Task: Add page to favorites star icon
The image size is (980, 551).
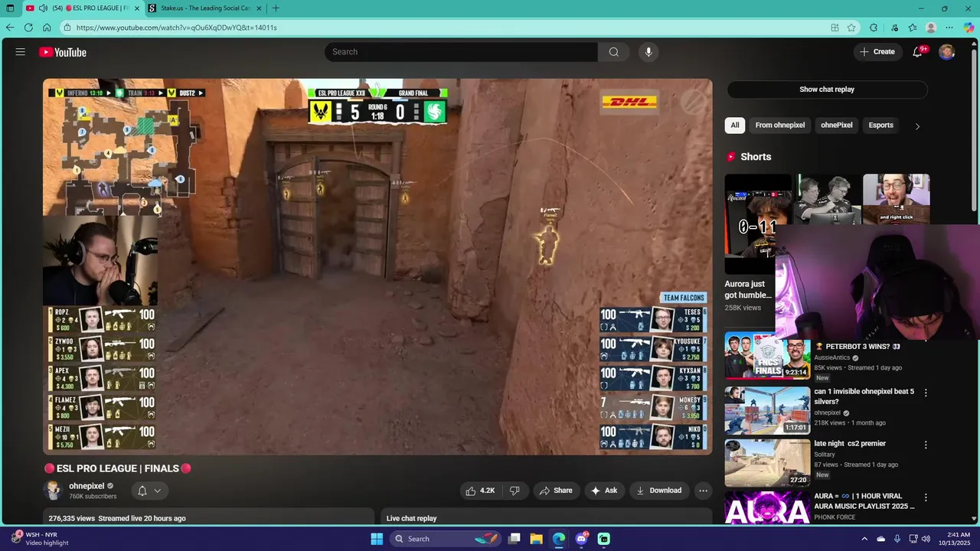Action: pyautogui.click(x=851, y=28)
